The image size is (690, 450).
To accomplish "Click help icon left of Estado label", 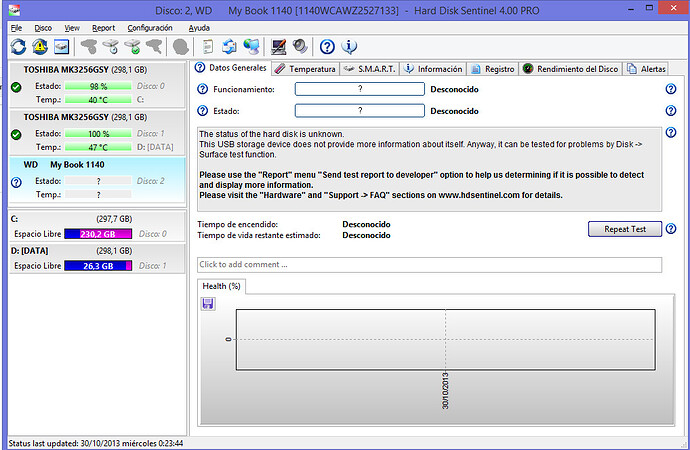I will tap(202, 110).
